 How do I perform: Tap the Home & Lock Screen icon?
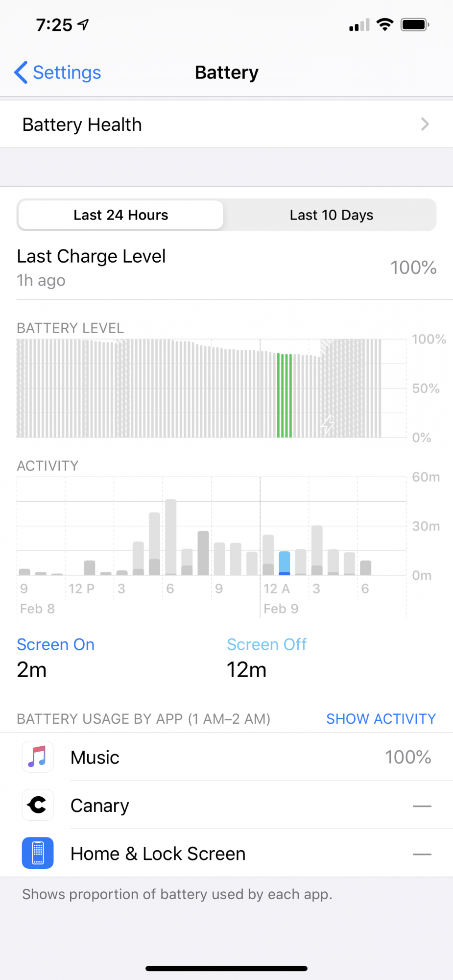[x=38, y=853]
